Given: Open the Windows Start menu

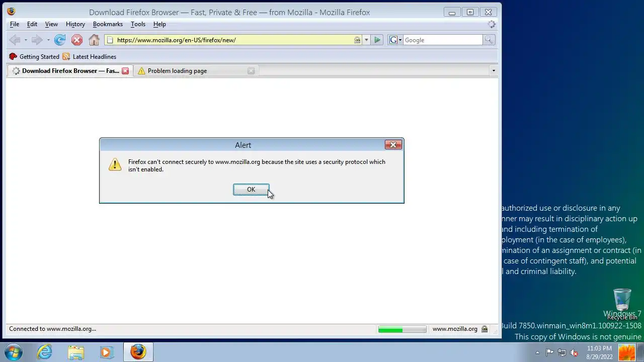Looking at the screenshot, I should click(13, 352).
